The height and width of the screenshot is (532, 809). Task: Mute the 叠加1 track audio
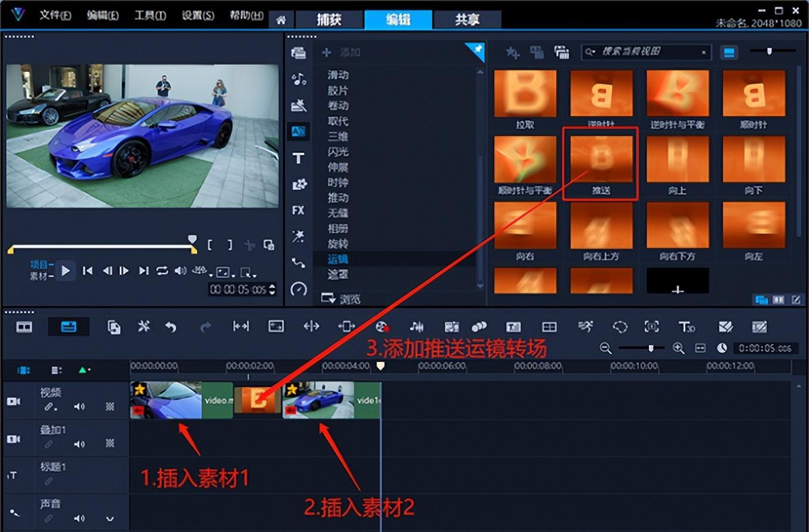pyautogui.click(x=79, y=444)
